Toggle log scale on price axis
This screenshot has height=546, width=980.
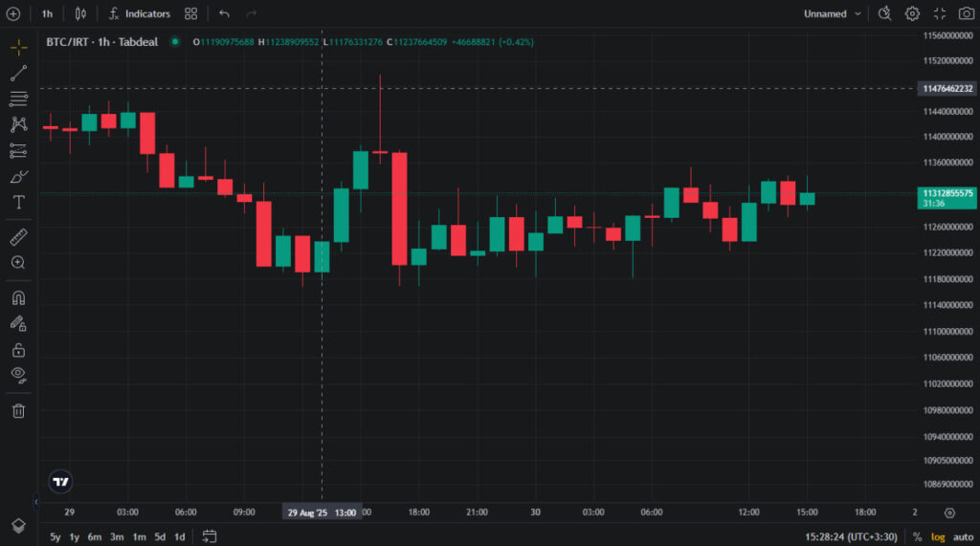click(938, 536)
